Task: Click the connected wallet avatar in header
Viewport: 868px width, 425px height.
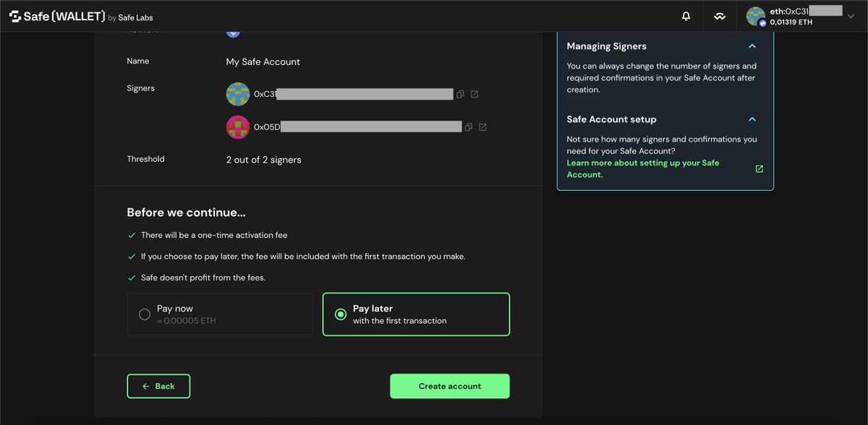Action: [756, 17]
